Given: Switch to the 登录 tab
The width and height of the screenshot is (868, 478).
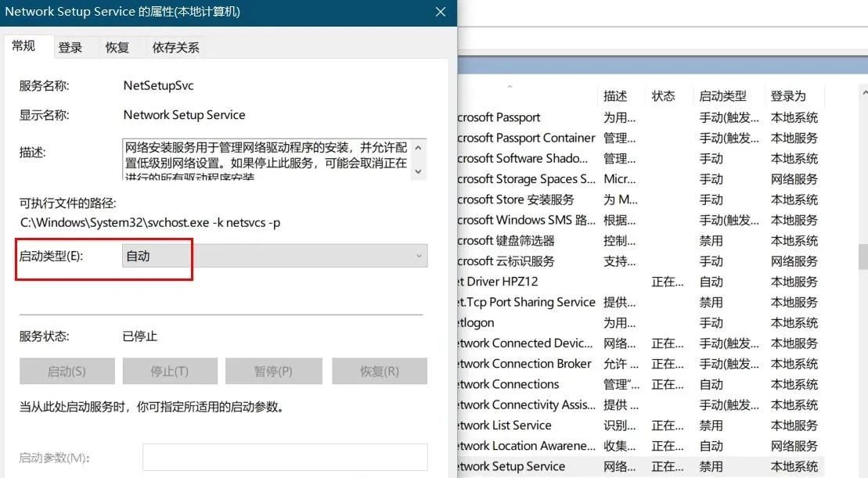Looking at the screenshot, I should pyautogui.click(x=70, y=47).
